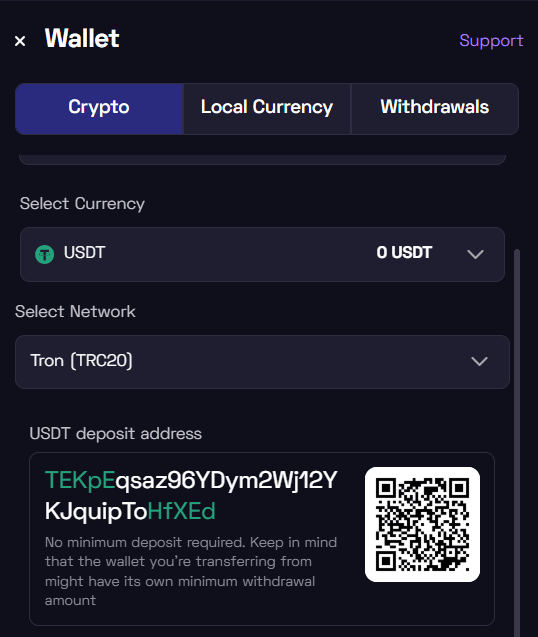The height and width of the screenshot is (637, 538).
Task: Switch to the Local Currency tab
Action: (x=267, y=109)
